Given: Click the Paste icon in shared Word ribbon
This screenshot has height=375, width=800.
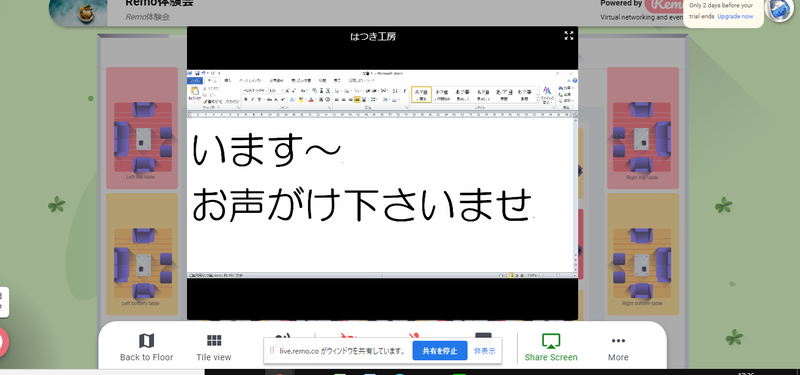Looking at the screenshot, I should [x=194, y=91].
